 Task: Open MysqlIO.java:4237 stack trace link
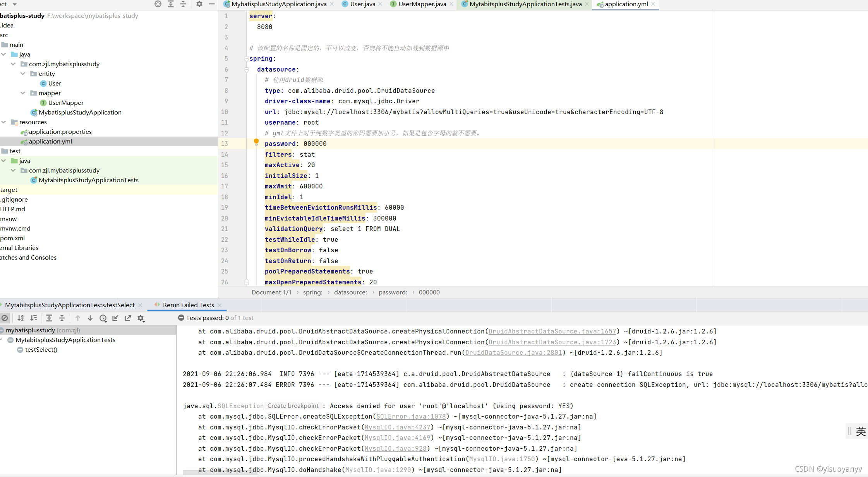[x=397, y=427]
